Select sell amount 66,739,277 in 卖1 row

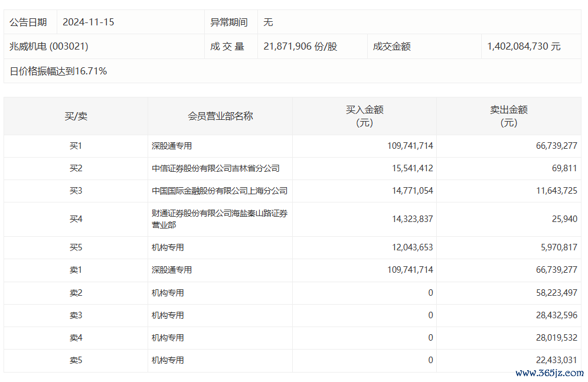(557, 270)
